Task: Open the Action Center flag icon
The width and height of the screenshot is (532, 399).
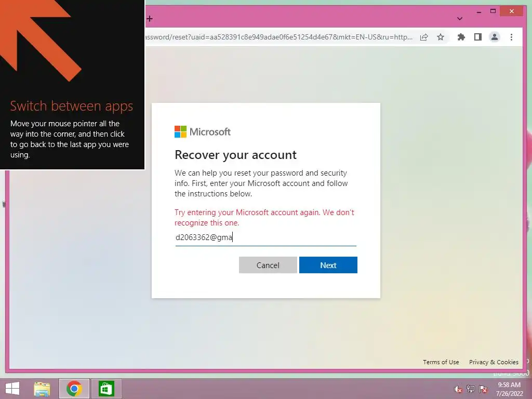Action: (483, 389)
